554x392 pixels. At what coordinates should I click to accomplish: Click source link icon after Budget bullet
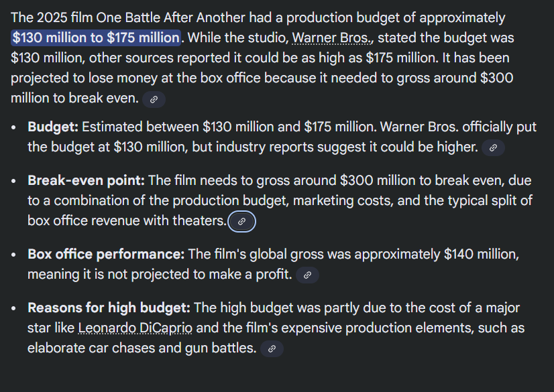pyautogui.click(x=493, y=147)
